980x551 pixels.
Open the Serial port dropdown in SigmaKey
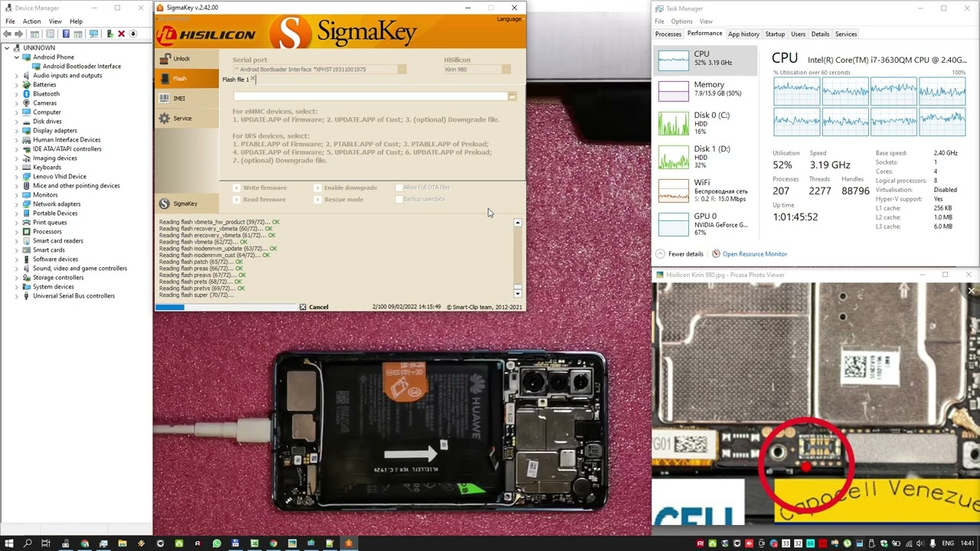[401, 70]
